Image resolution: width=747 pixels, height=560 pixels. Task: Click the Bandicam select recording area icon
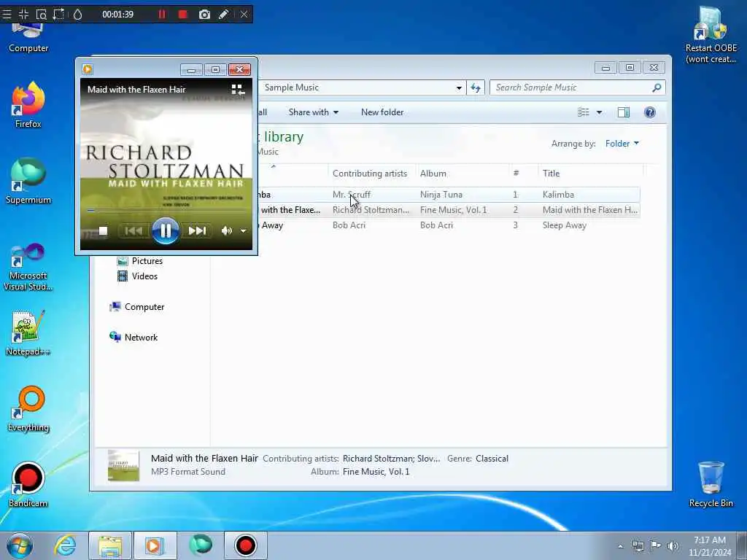click(58, 15)
